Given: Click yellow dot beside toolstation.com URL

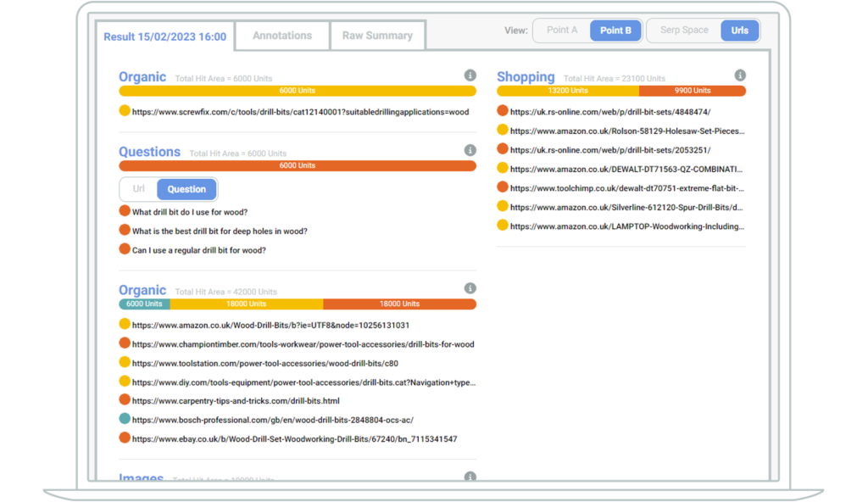Looking at the screenshot, I should tap(125, 362).
